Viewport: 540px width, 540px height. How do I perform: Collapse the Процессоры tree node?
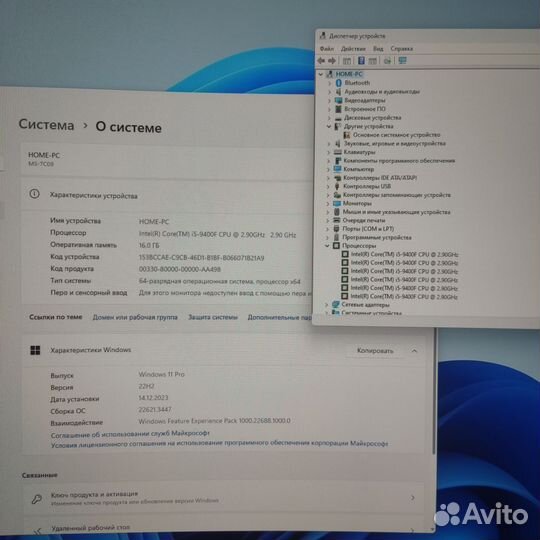pyautogui.click(x=327, y=246)
